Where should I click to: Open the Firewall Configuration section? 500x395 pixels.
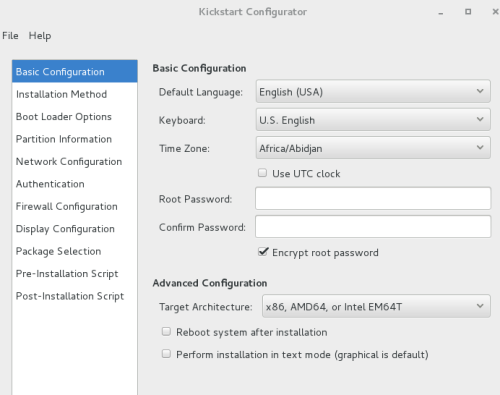click(75, 206)
